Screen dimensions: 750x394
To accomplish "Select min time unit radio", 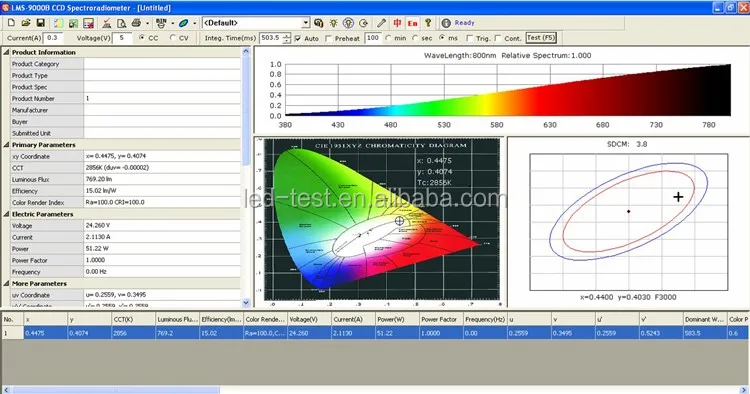I will click(x=388, y=38).
